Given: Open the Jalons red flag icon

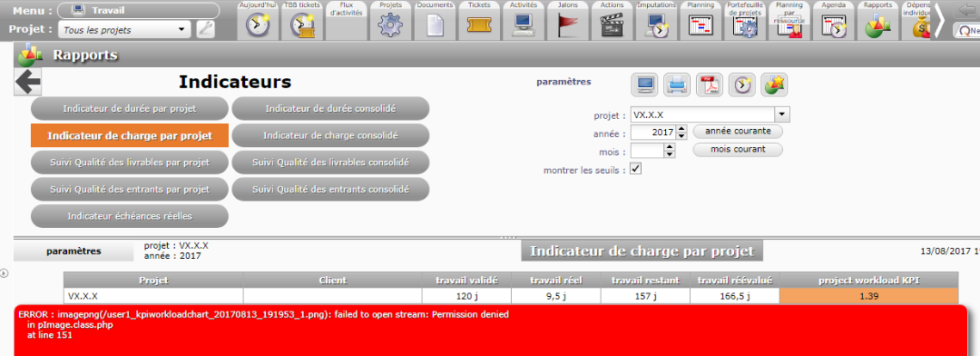Looking at the screenshot, I should click(567, 26).
